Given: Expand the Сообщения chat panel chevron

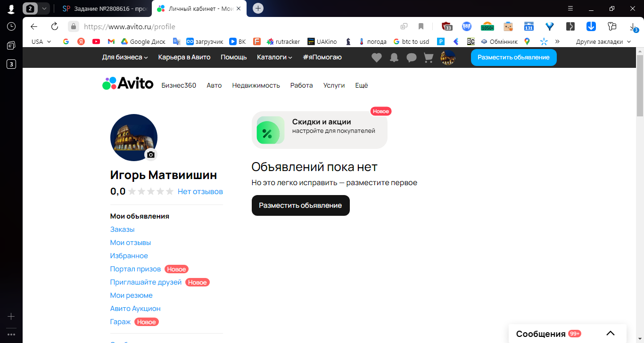Looking at the screenshot, I should tap(611, 334).
